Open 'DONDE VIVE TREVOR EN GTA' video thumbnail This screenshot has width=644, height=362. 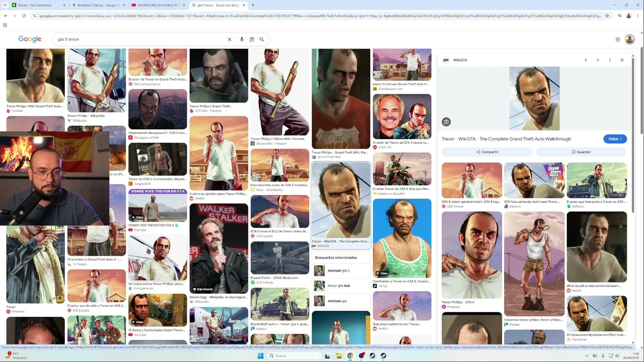157,205
